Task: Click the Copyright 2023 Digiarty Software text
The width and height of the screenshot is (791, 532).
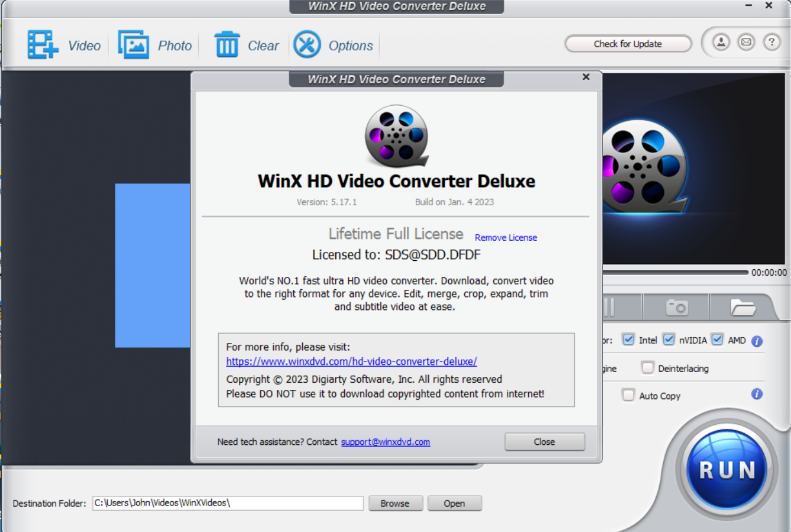Action: point(364,380)
